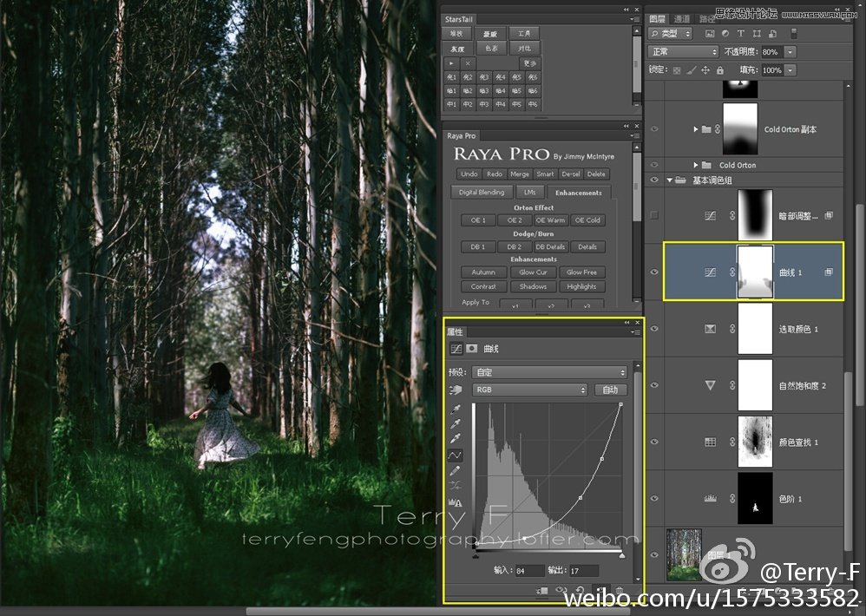Click the smooth curve values icon

click(455, 486)
